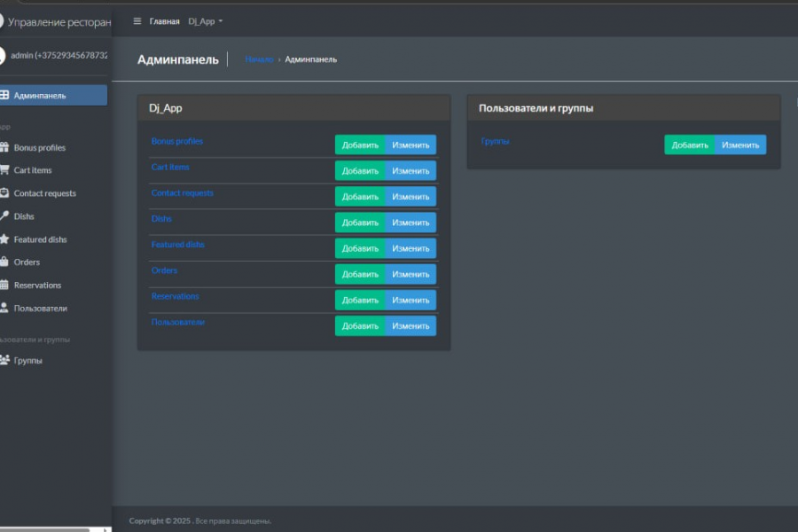798x532 pixels.
Task: Open the Featured dishs link in Dj_App card
Action: pyautogui.click(x=177, y=245)
